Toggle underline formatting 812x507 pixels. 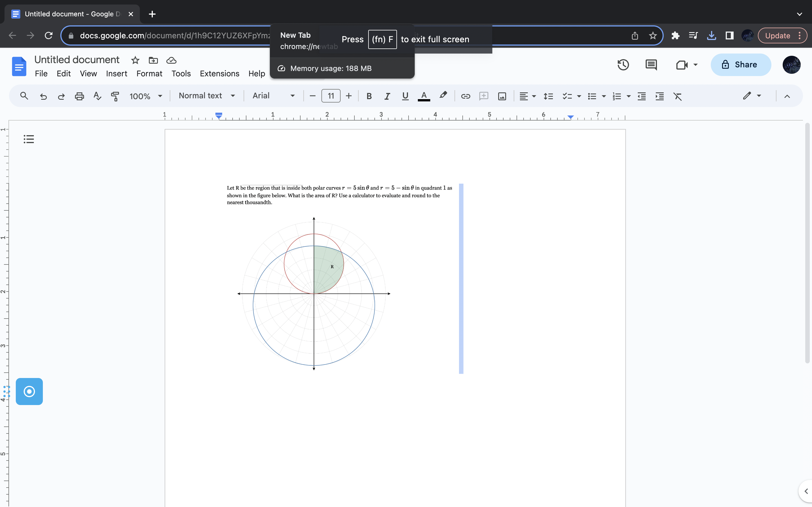pyautogui.click(x=405, y=96)
